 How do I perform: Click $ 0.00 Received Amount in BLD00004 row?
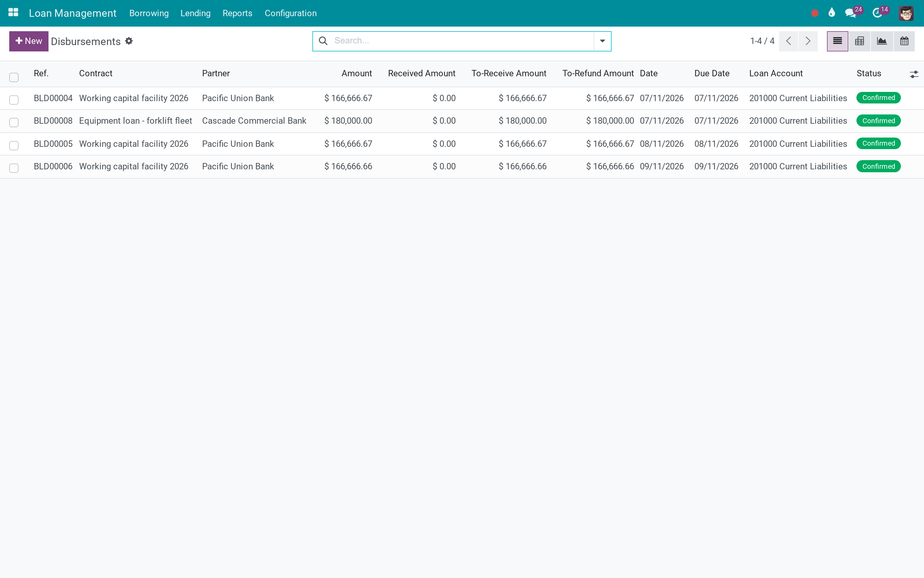444,98
